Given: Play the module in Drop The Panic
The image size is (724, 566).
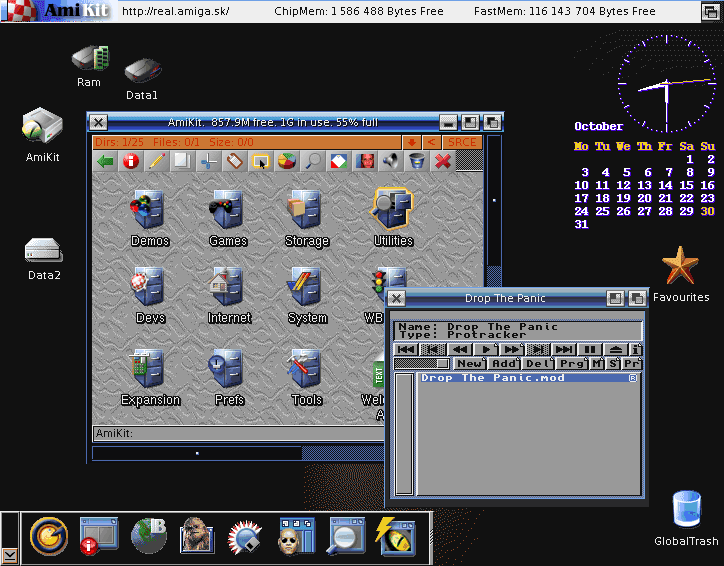Looking at the screenshot, I should [x=486, y=349].
